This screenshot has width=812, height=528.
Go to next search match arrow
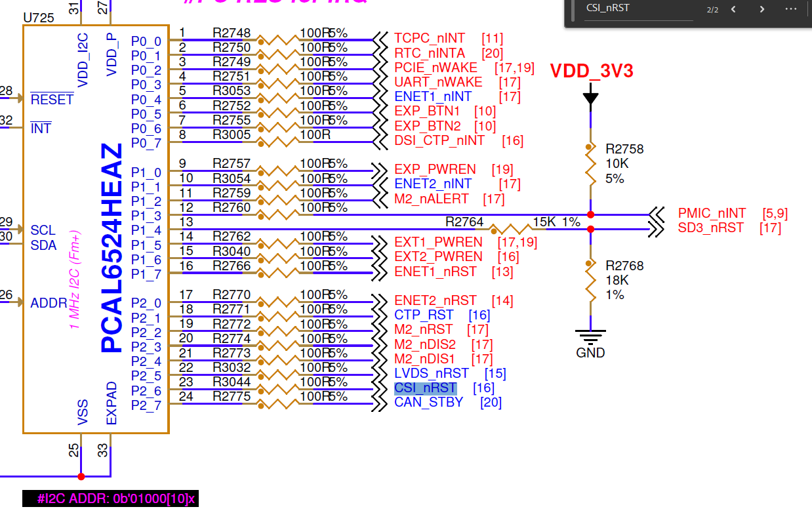[x=761, y=9]
